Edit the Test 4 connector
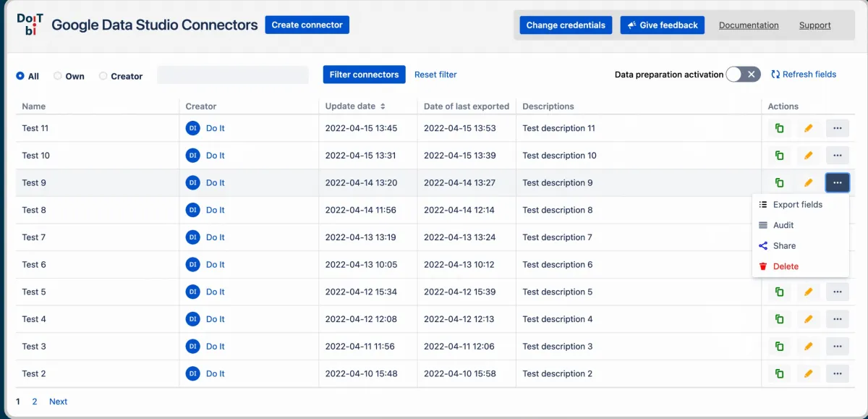868x419 pixels. click(809, 319)
